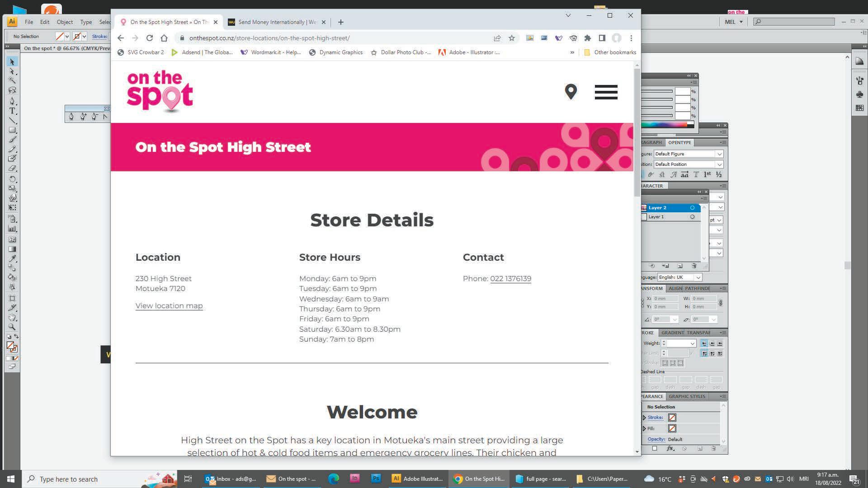
Task: Pick the Hand tool
Action: click(12, 317)
